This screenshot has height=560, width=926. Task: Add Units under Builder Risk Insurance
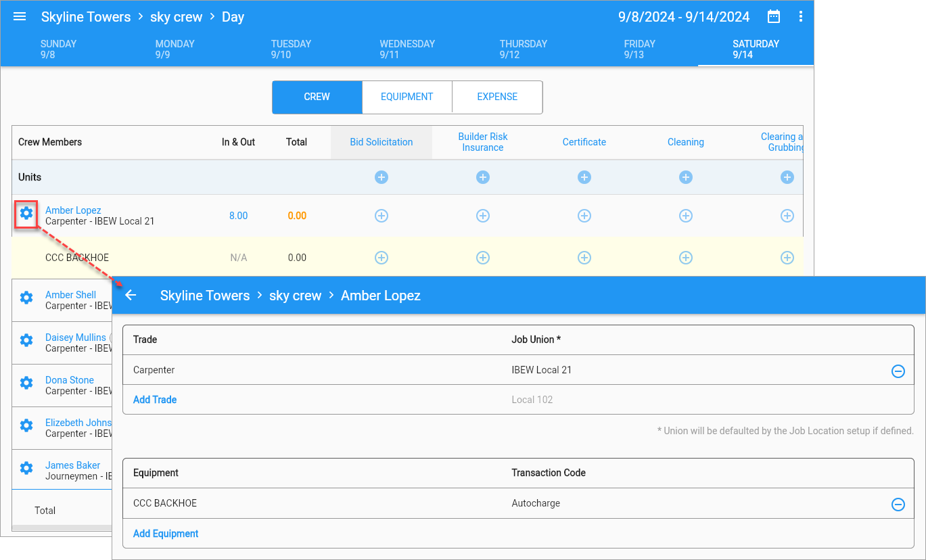pos(483,177)
